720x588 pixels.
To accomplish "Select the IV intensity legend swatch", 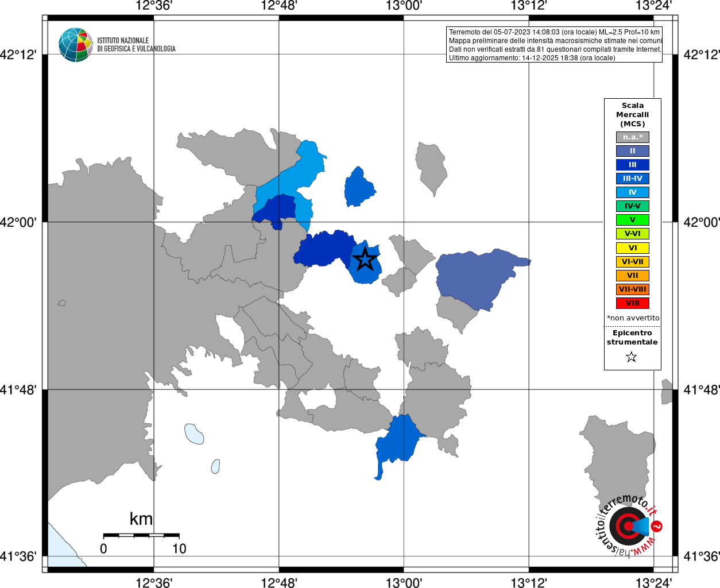I will tap(633, 192).
